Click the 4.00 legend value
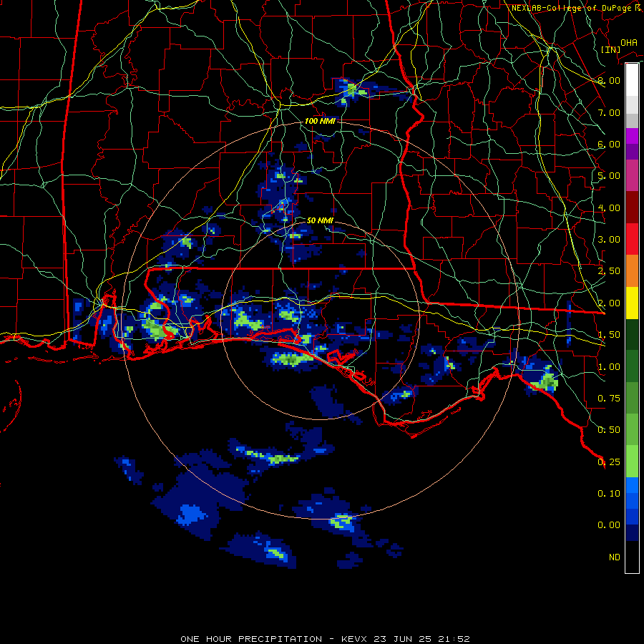Viewport: 644px width, 644px height. pyautogui.click(x=609, y=208)
